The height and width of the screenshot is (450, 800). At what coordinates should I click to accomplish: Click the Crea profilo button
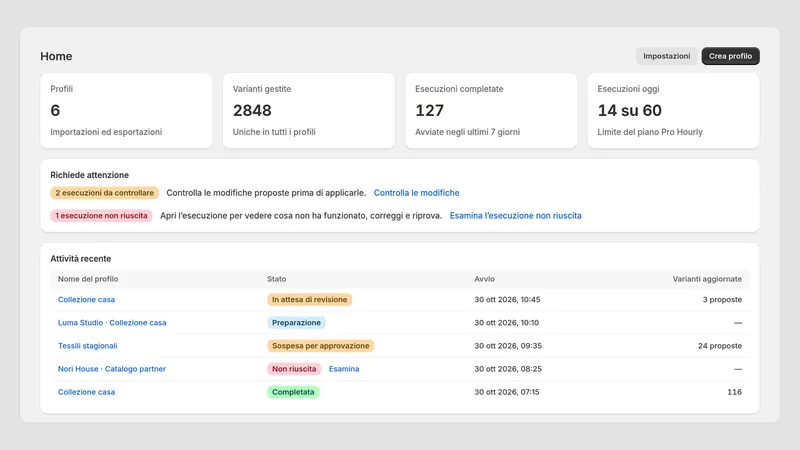[730, 56]
